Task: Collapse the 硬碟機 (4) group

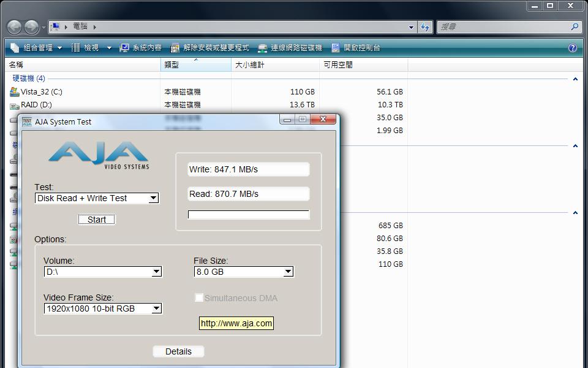Action: click(575, 79)
